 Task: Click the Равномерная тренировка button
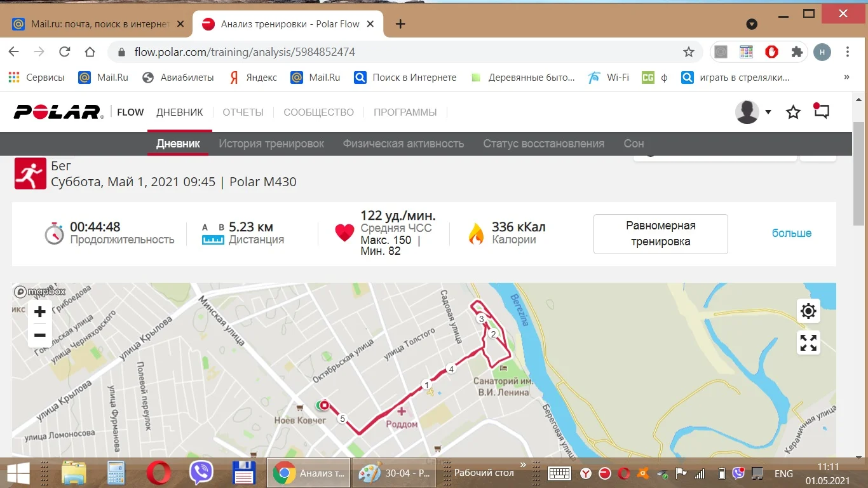click(x=661, y=234)
